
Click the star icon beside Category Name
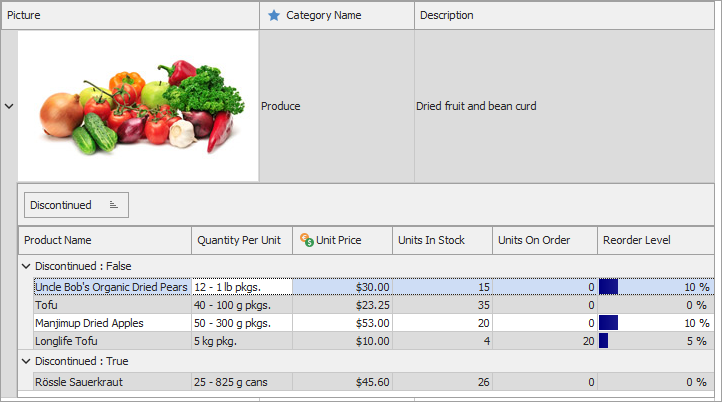tap(274, 16)
